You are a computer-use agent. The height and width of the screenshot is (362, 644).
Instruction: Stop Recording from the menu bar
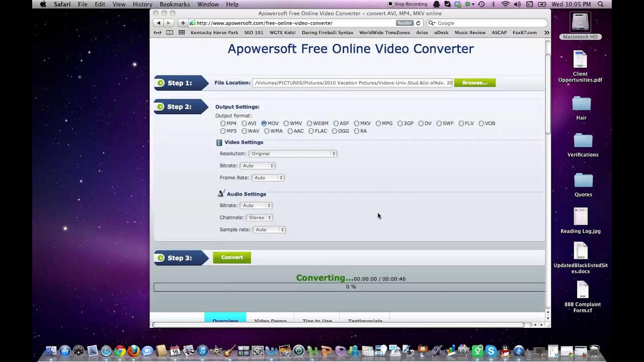pyautogui.click(x=408, y=4)
